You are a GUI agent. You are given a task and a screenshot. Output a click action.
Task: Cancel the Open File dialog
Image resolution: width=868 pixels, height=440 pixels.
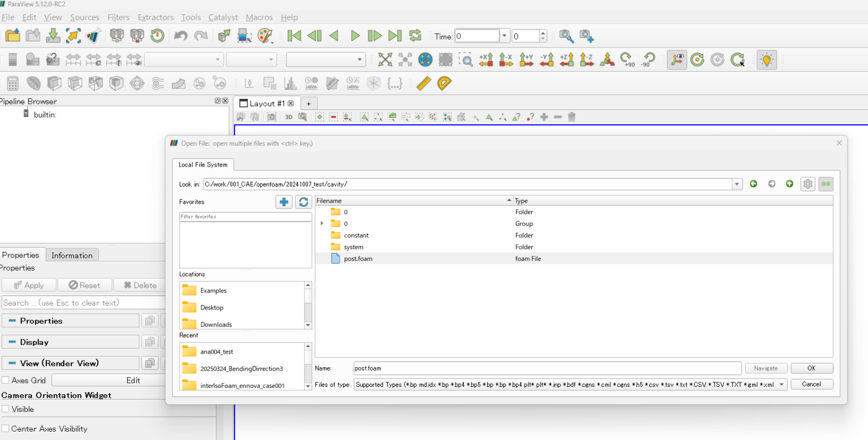(x=811, y=384)
